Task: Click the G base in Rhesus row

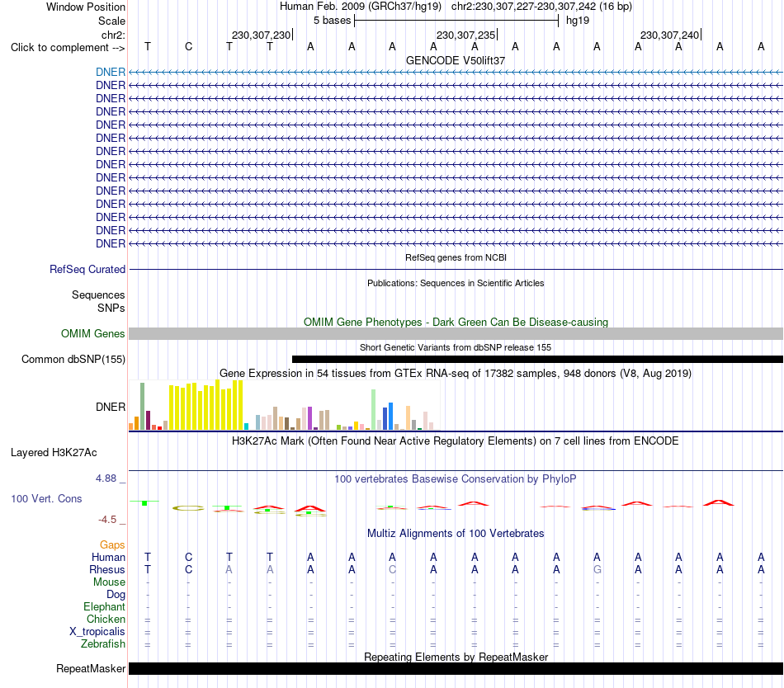Action: coord(597,569)
